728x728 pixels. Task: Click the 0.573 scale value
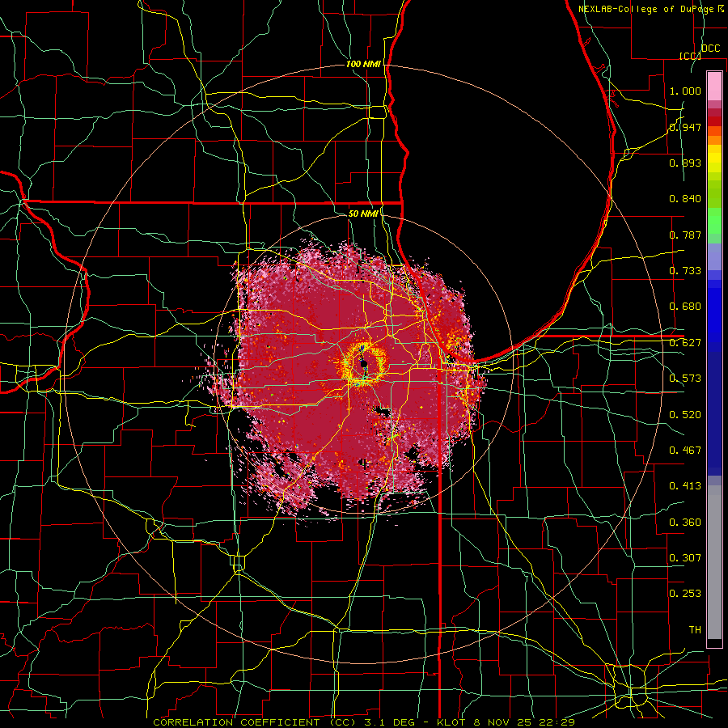pos(685,379)
